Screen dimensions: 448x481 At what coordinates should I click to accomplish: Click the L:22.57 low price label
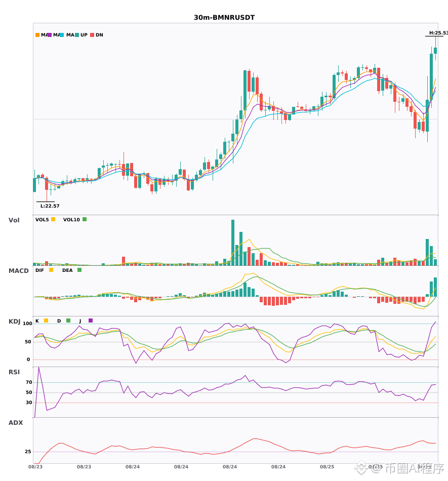(50, 206)
